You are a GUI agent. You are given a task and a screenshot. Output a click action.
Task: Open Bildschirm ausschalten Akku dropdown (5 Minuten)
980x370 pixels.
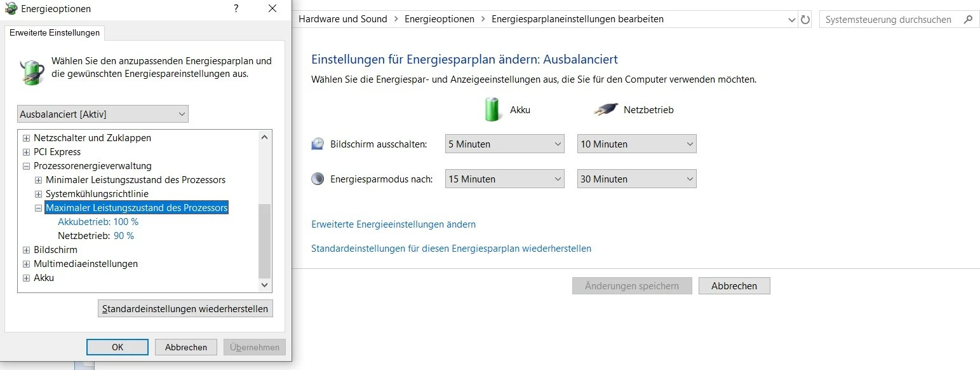[504, 144]
